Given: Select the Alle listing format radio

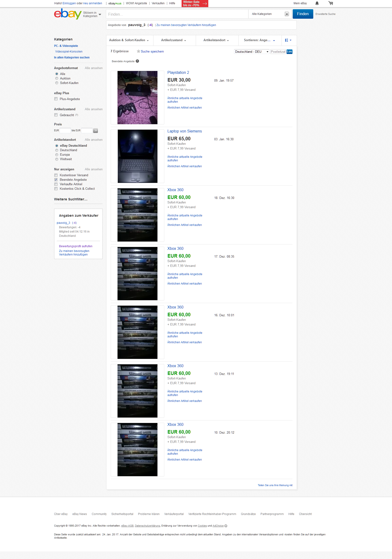Looking at the screenshot, I should tap(57, 74).
